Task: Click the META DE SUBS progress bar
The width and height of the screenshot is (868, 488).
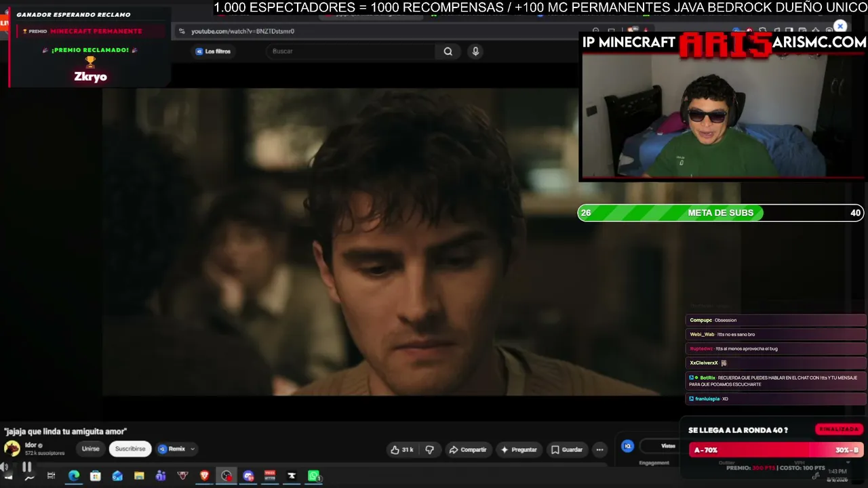Action: [720, 213]
